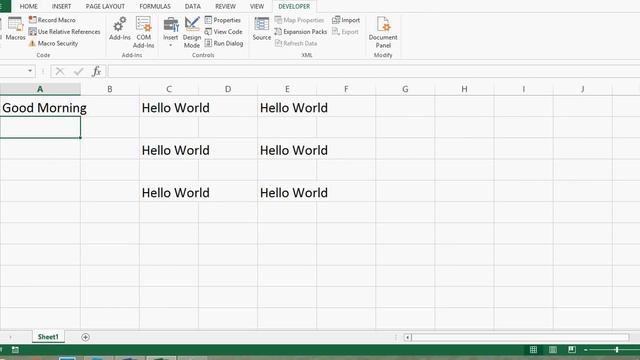640x360 pixels.
Task: Select the Sheet1 tab
Action: point(48,337)
